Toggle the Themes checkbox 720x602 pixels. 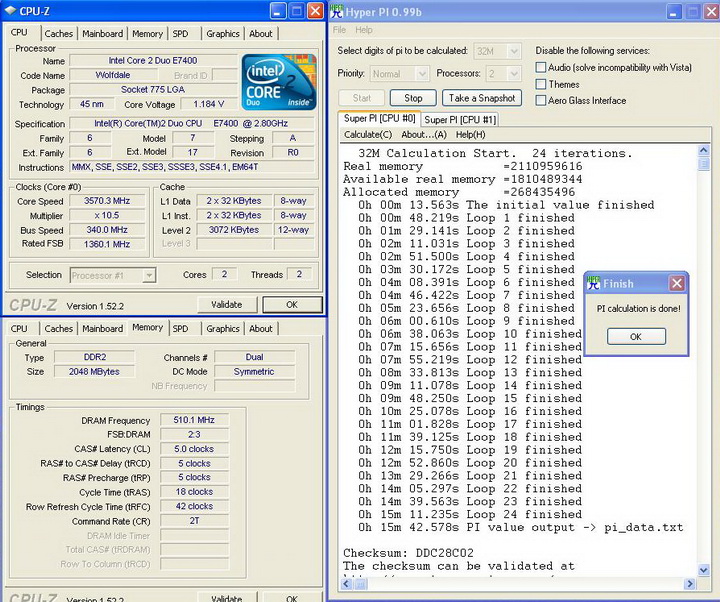(541, 84)
